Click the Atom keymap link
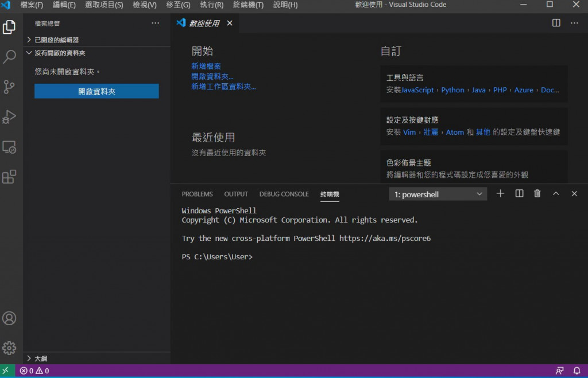Screen dimensions: 588x378 pos(455,133)
